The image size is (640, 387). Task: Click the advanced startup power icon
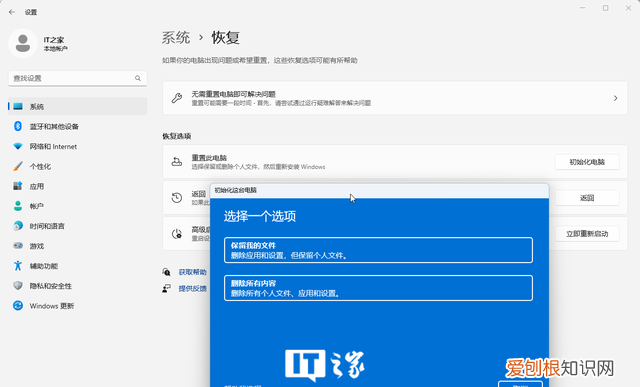tap(177, 234)
